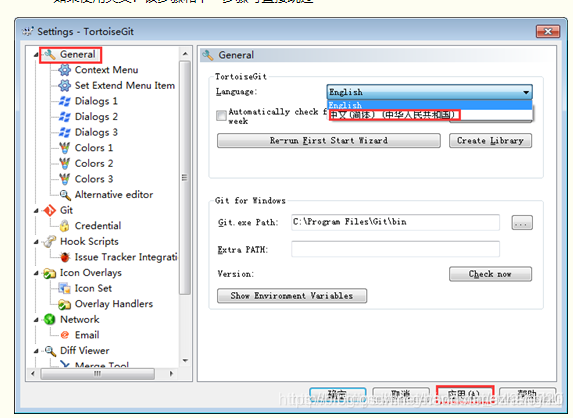This screenshot has width=573, height=418.
Task: Collapse the Icon Overlays tree node
Action: (x=36, y=273)
